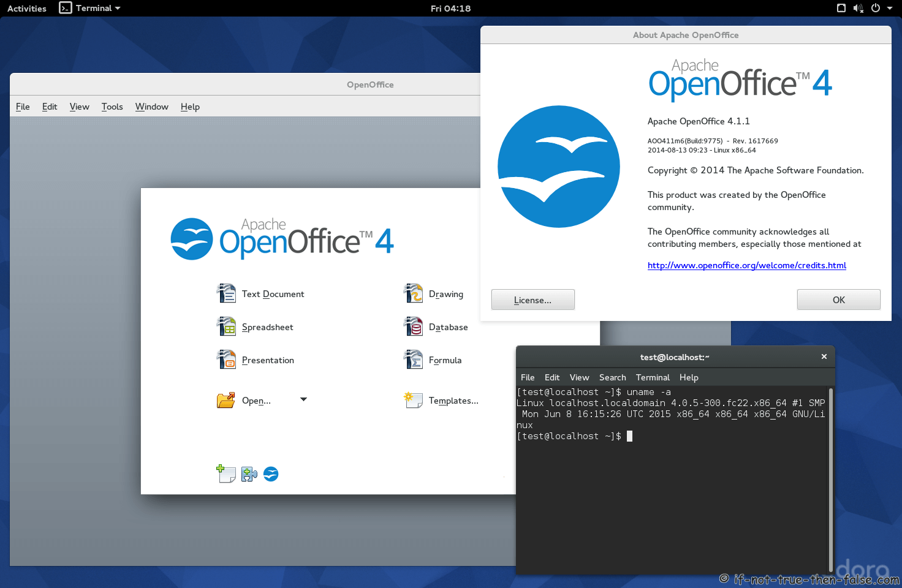Open the Terminal menu in terminal window menubar
902x588 pixels.
coord(653,377)
